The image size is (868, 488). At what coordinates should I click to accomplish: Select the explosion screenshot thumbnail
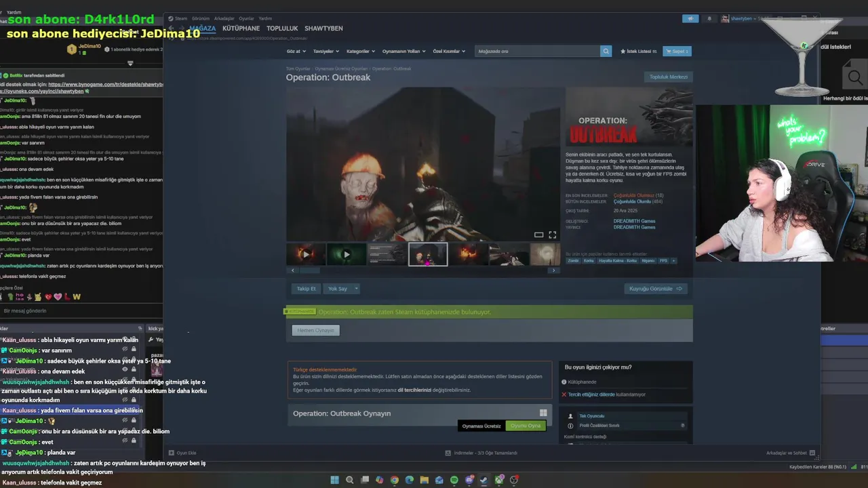point(469,254)
